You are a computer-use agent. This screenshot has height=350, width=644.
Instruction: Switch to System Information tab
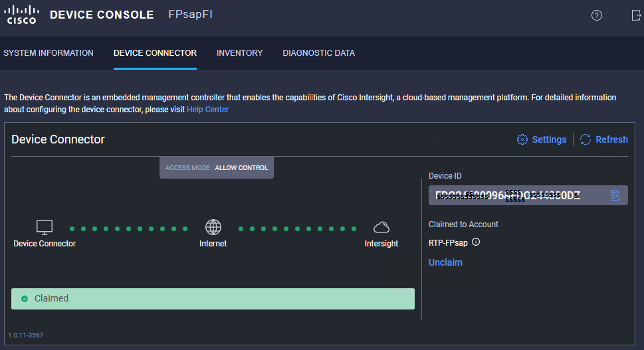pyautogui.click(x=49, y=53)
